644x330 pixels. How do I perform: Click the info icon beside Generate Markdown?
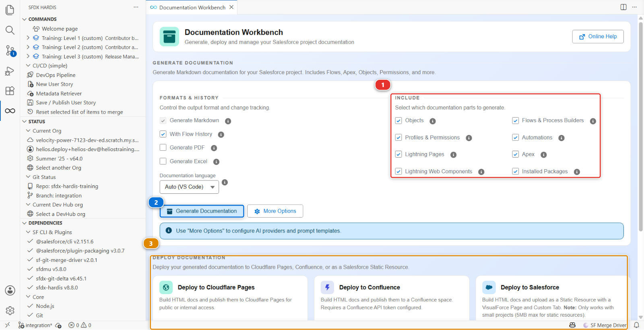(x=228, y=121)
